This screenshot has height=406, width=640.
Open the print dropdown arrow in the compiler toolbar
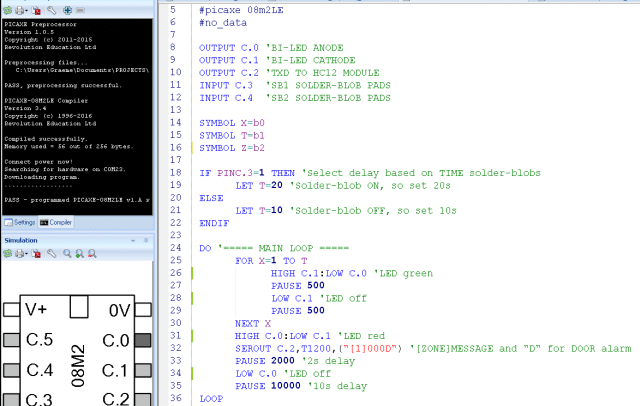[28, 8]
